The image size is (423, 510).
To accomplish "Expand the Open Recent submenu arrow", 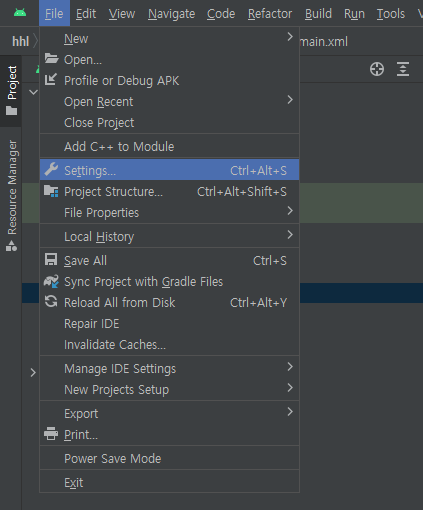I will tap(290, 100).
